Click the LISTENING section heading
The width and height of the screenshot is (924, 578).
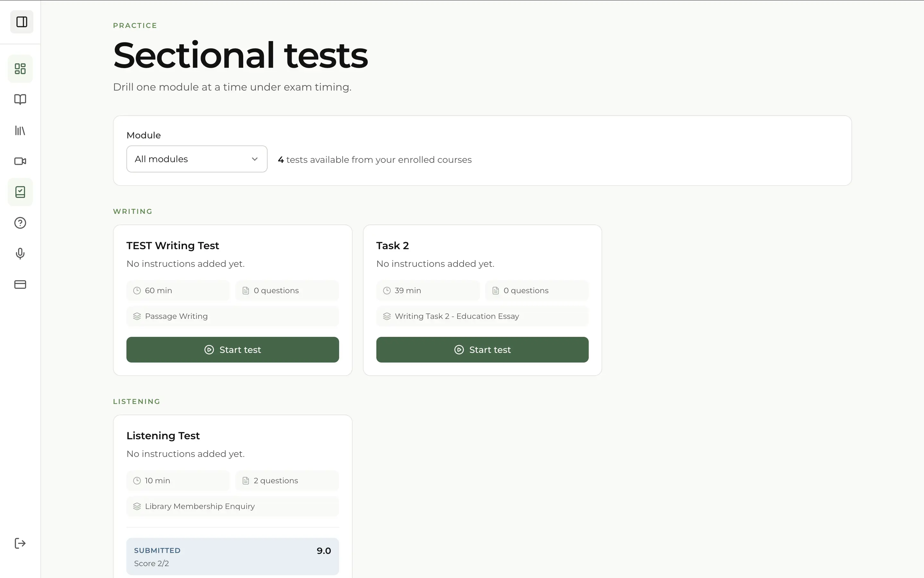coord(136,401)
